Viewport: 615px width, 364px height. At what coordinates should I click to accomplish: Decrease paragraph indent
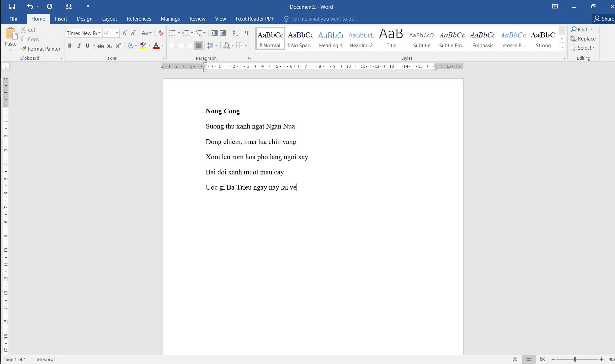[214, 33]
